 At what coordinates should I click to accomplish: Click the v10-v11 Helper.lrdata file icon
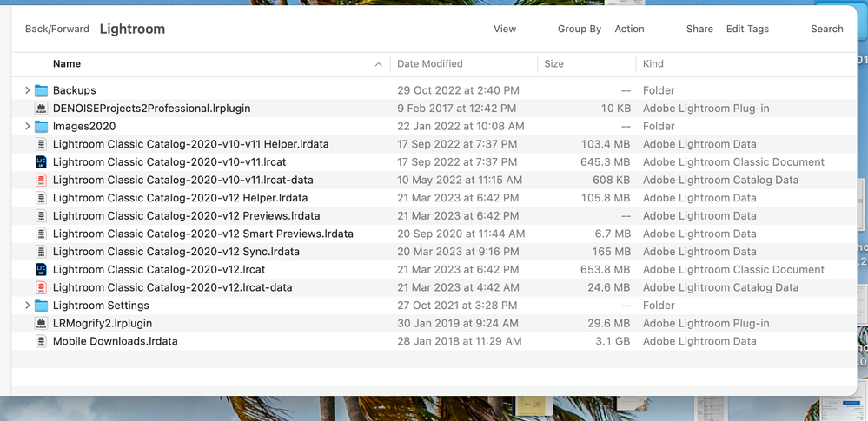[x=41, y=144]
